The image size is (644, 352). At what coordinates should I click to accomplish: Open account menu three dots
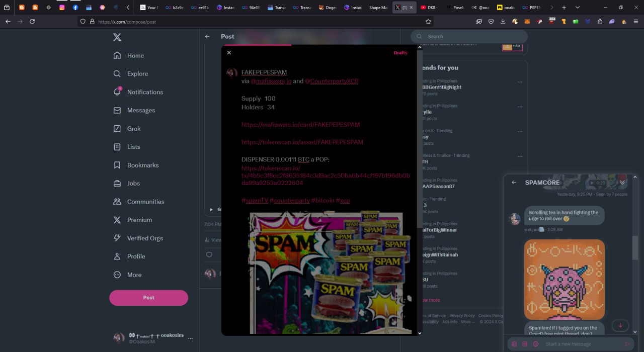point(190,338)
